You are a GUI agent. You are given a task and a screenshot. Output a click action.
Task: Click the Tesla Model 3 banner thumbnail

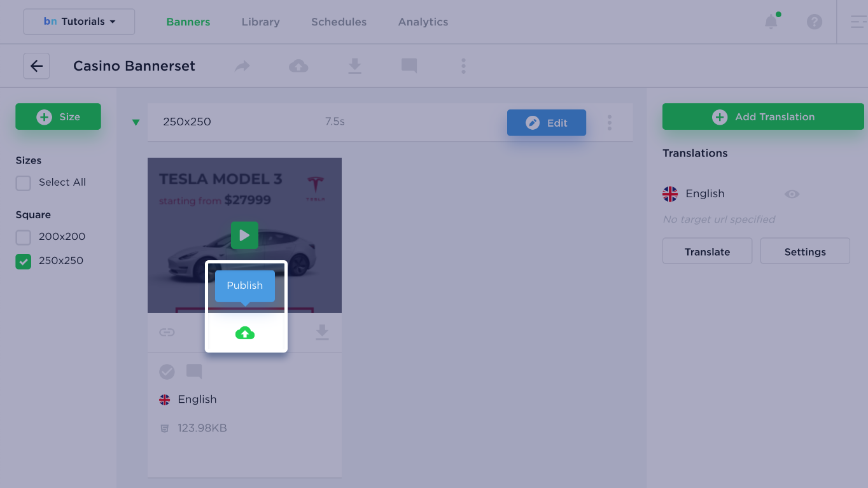pyautogui.click(x=244, y=235)
